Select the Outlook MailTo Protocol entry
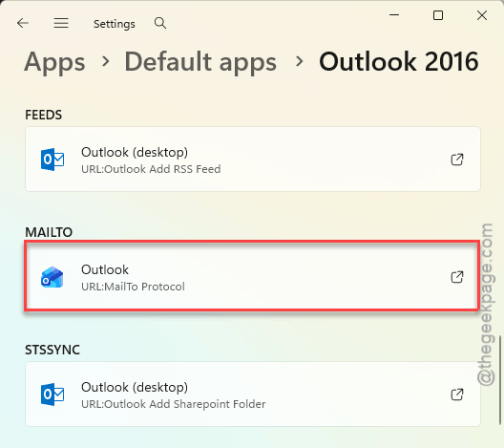 252,277
